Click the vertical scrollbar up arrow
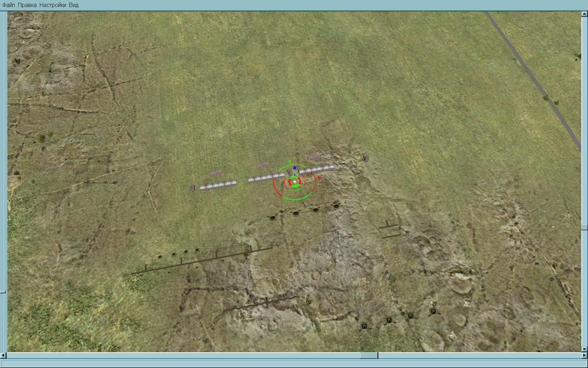This screenshot has width=588, height=368. click(x=584, y=14)
